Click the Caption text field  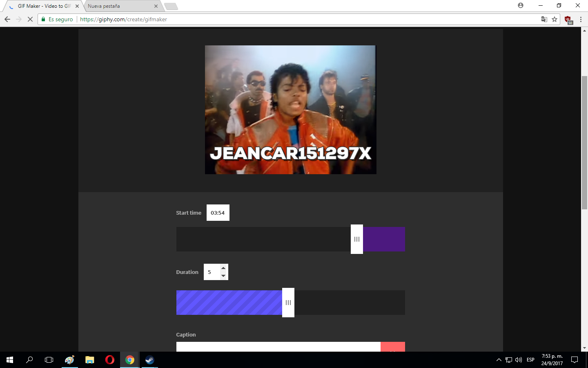[278, 347]
